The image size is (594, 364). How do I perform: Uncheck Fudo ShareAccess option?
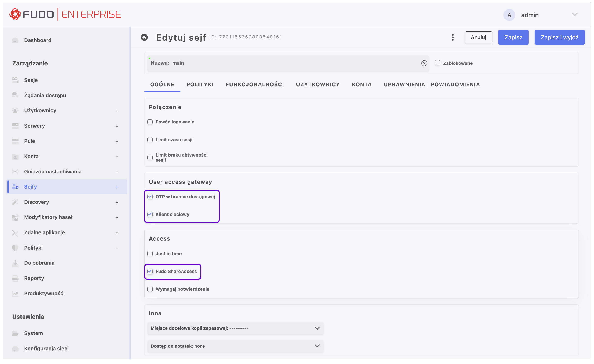tap(150, 271)
